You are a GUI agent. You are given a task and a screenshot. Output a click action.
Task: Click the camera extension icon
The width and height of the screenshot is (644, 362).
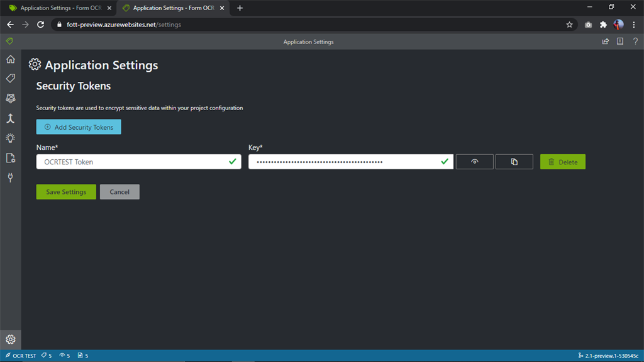click(588, 25)
